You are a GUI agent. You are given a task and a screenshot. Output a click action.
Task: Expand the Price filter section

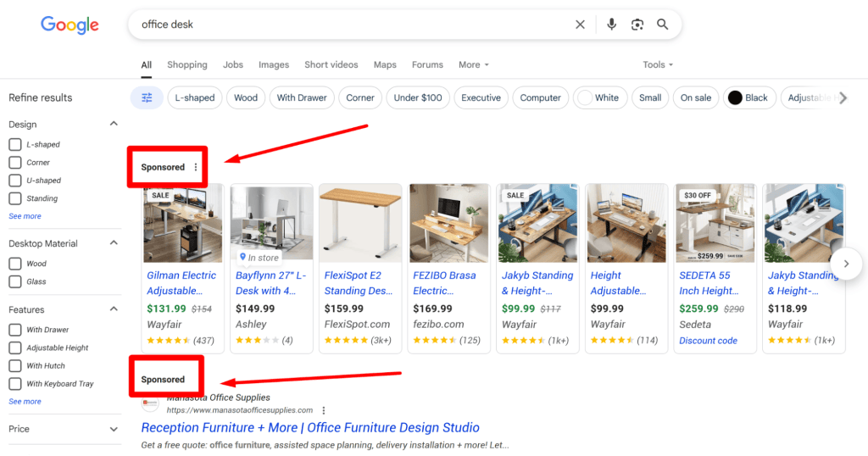pyautogui.click(x=114, y=430)
